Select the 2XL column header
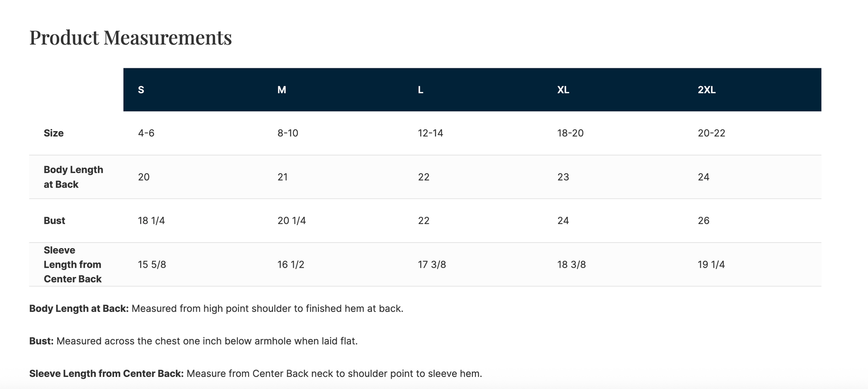This screenshot has width=868, height=389. [x=707, y=90]
